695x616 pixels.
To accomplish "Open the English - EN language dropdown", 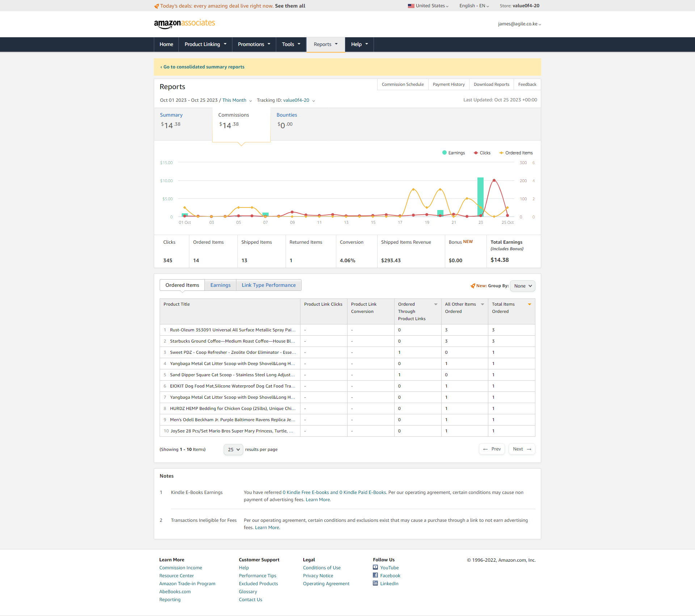I will click(474, 6).
